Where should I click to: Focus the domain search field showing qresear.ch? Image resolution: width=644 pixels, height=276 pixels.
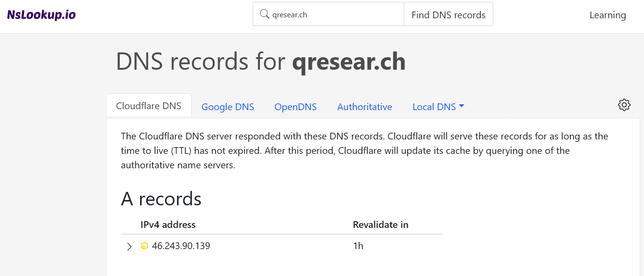pyautogui.click(x=328, y=14)
